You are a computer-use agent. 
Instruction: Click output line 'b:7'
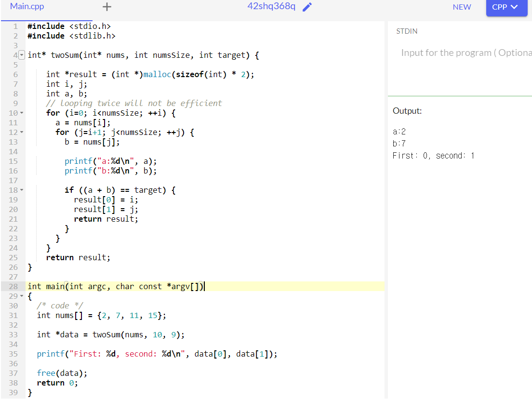(x=399, y=144)
